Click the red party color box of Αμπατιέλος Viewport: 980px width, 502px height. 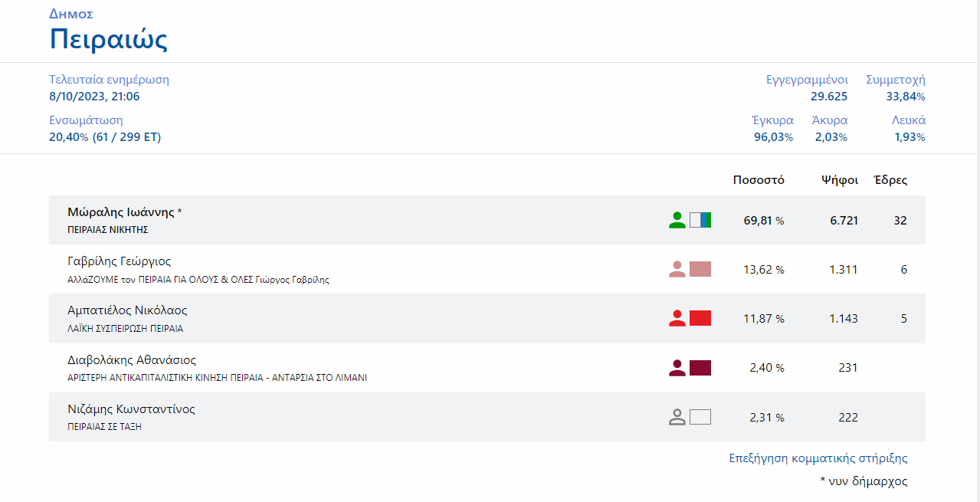click(x=700, y=319)
